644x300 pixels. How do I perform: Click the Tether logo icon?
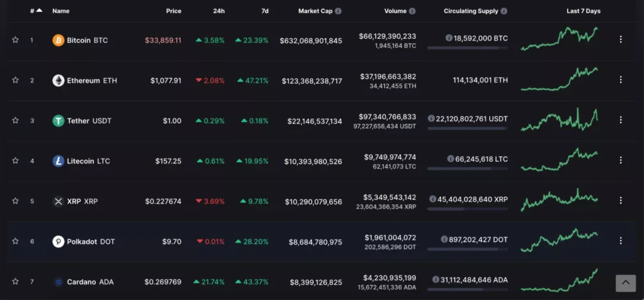pyautogui.click(x=58, y=121)
